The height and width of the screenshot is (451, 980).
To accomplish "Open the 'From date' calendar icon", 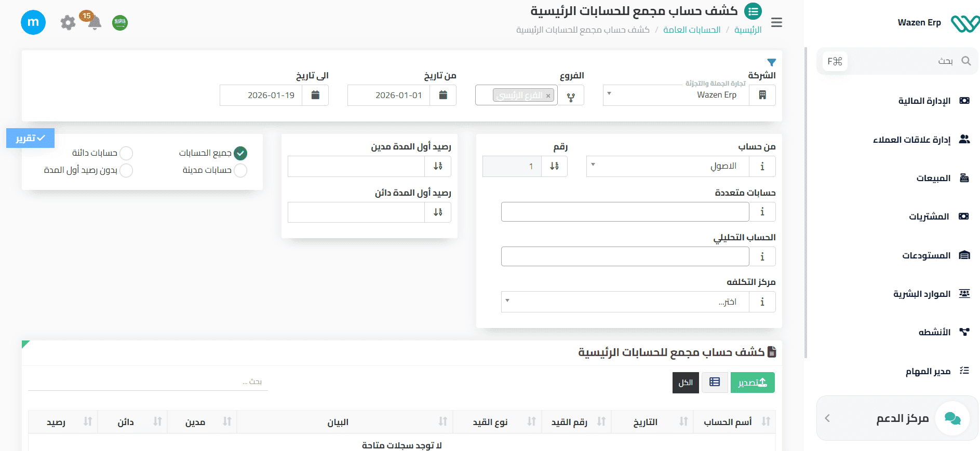I will [x=443, y=95].
